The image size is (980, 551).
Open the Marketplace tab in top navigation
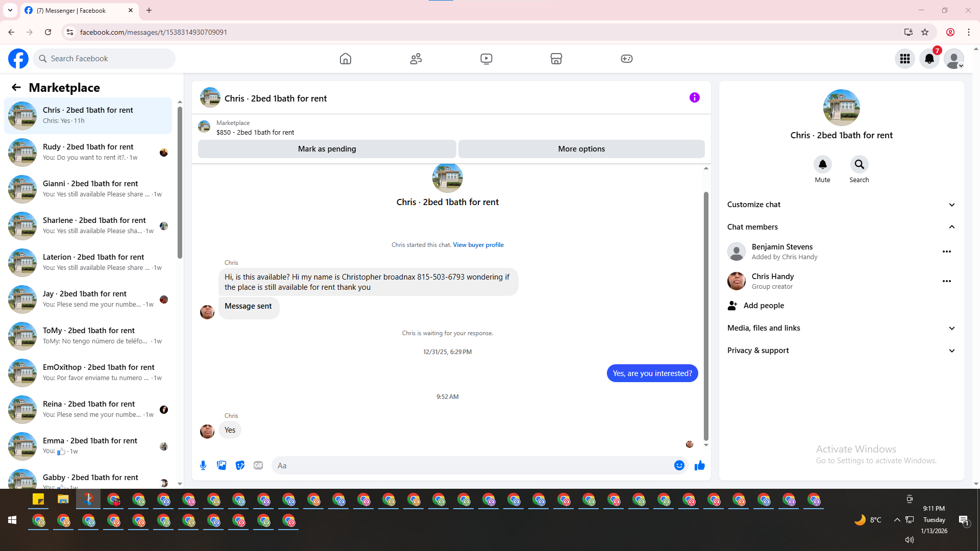(556, 59)
